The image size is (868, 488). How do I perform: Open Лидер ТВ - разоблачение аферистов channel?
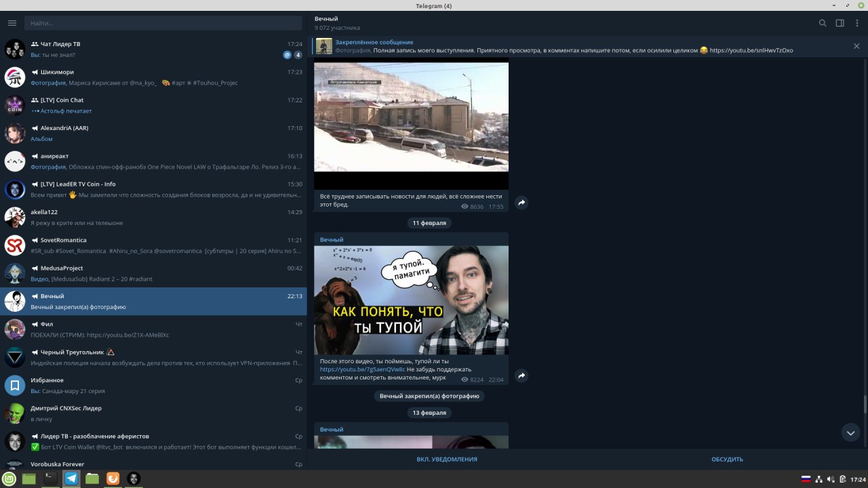coord(153,441)
